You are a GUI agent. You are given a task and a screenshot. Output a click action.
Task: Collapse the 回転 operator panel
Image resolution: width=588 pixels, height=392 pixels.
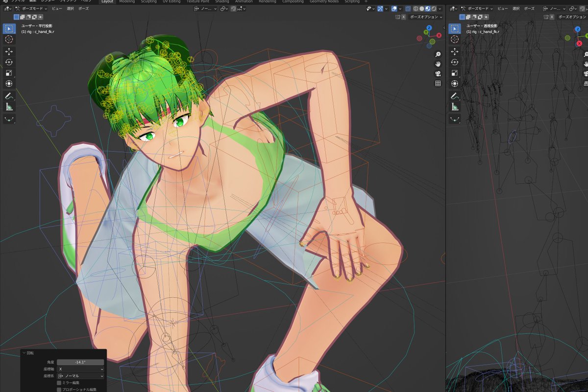click(24, 352)
